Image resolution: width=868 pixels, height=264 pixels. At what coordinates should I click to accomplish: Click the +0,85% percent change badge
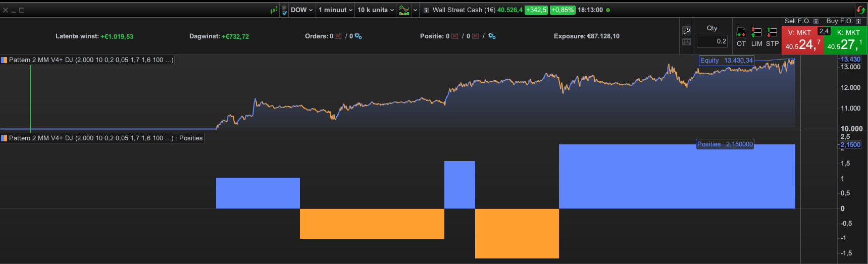[x=563, y=10]
